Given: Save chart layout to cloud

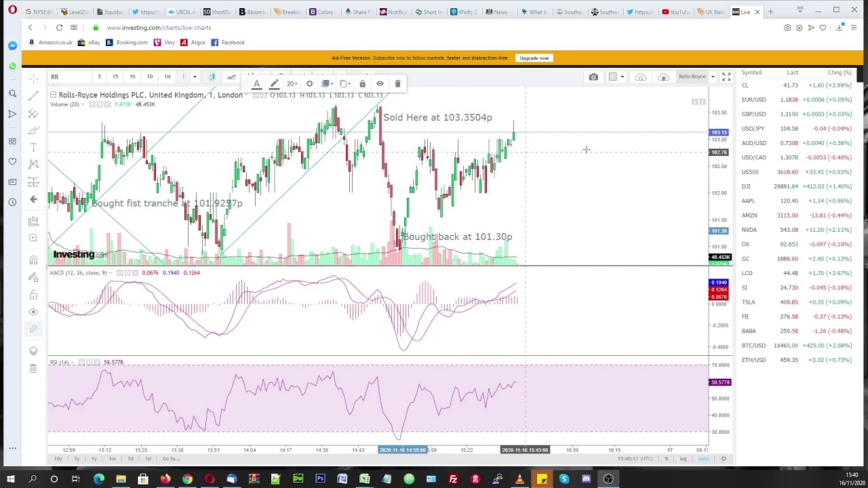Looking at the screenshot, I should tap(663, 77).
